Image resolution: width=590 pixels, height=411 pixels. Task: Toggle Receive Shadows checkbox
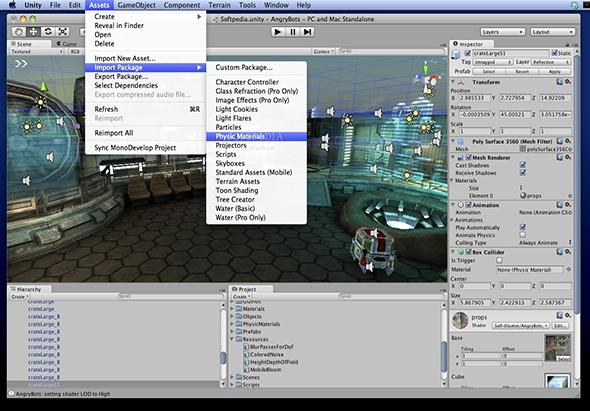click(523, 173)
